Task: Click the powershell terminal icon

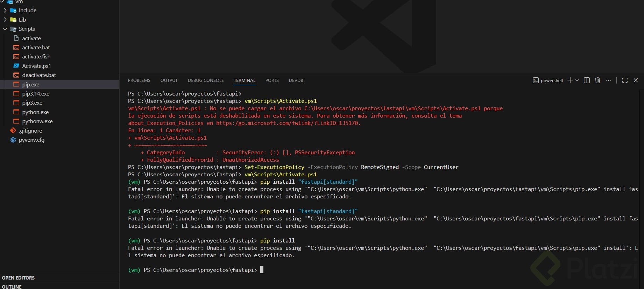Action: click(x=536, y=80)
